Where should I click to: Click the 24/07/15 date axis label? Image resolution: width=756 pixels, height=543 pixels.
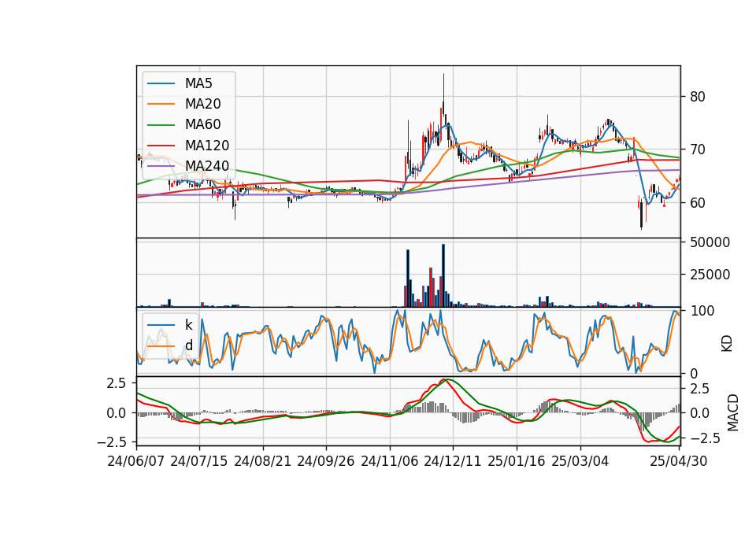pyautogui.click(x=199, y=461)
